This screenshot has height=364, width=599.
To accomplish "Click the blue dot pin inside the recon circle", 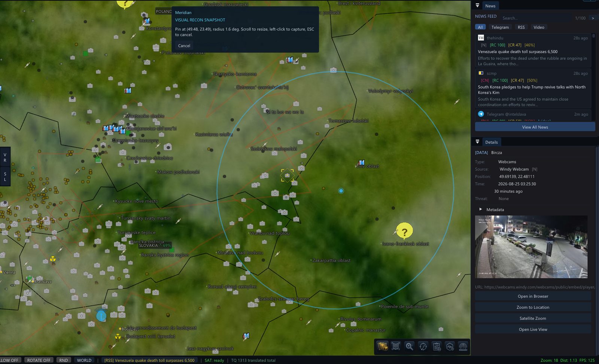I will point(341,191).
